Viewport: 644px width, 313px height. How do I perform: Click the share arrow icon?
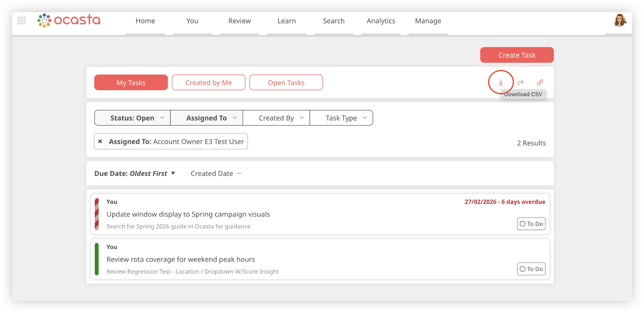point(520,82)
